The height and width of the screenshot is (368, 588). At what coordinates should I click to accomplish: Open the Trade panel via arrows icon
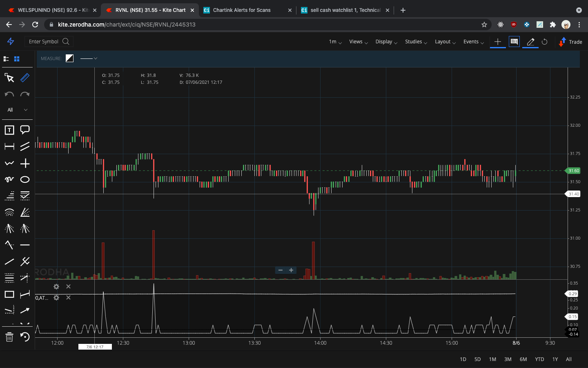click(x=562, y=42)
